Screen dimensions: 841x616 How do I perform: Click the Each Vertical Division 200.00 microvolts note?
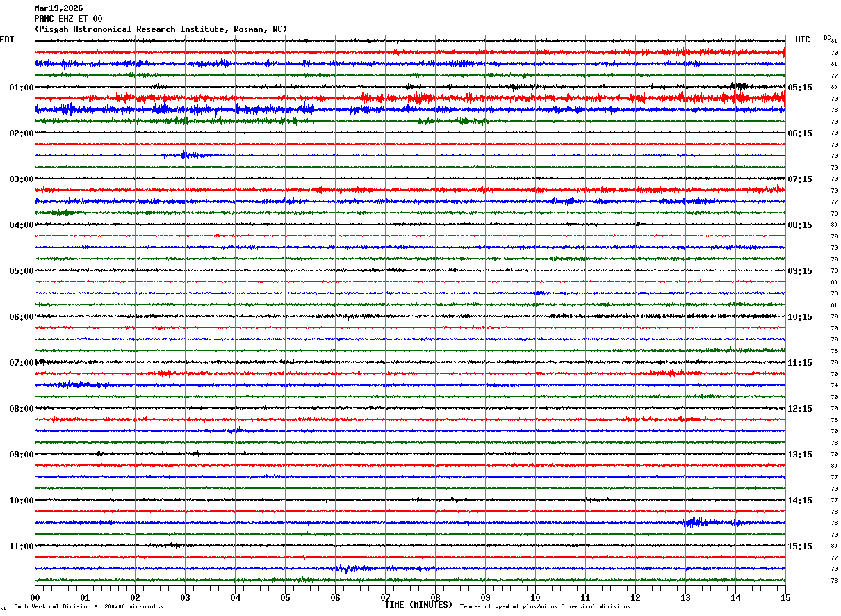pos(88,607)
